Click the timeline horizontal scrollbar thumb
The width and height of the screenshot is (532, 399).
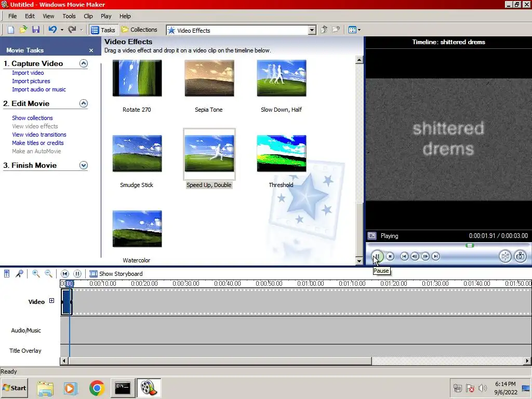[x=220, y=361]
